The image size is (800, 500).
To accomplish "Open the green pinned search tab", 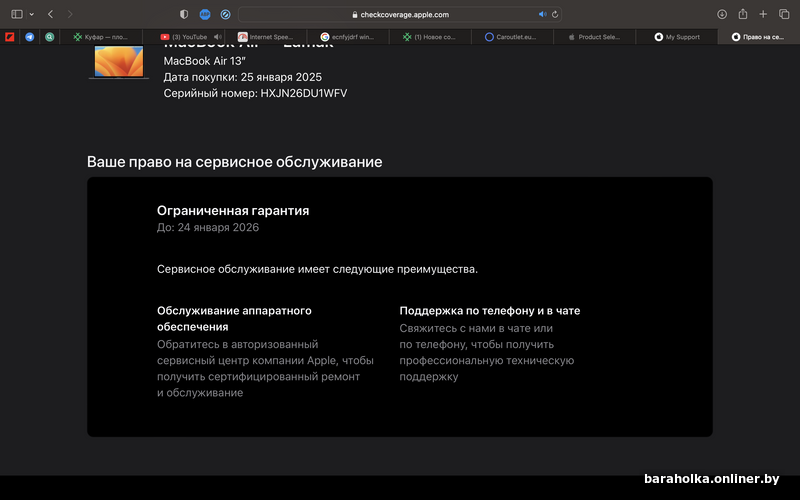I will point(49,37).
